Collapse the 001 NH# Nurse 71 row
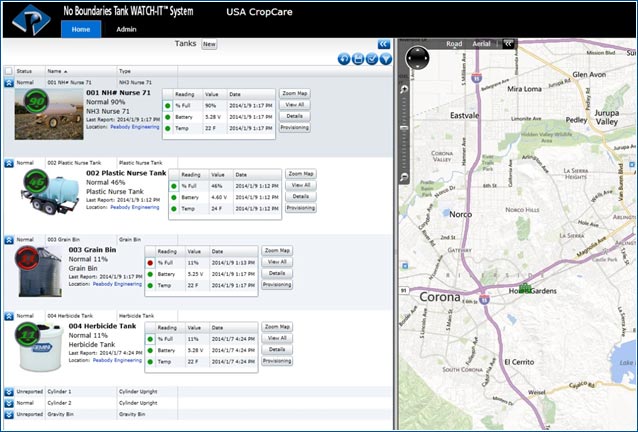Image resolution: width=638 pixels, height=432 pixels. click(9, 83)
